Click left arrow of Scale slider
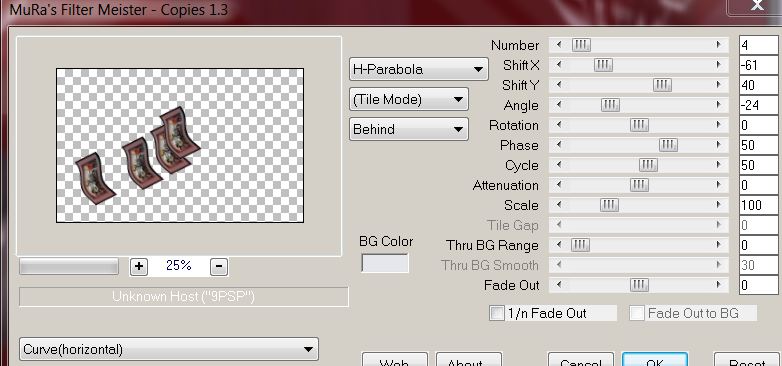The height and width of the screenshot is (366, 782). coord(559,204)
